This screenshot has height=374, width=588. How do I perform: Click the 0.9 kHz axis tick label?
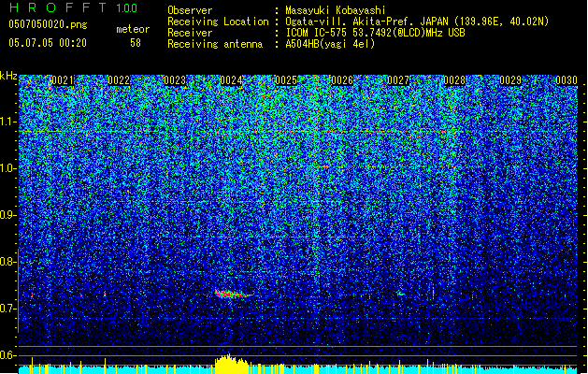(8, 215)
